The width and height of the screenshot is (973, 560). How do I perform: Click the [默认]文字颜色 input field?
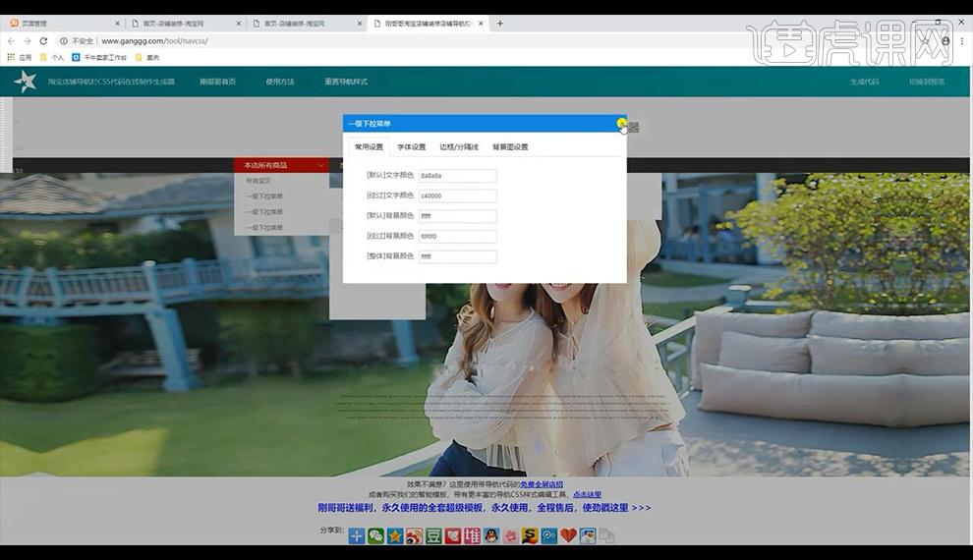[x=457, y=176]
